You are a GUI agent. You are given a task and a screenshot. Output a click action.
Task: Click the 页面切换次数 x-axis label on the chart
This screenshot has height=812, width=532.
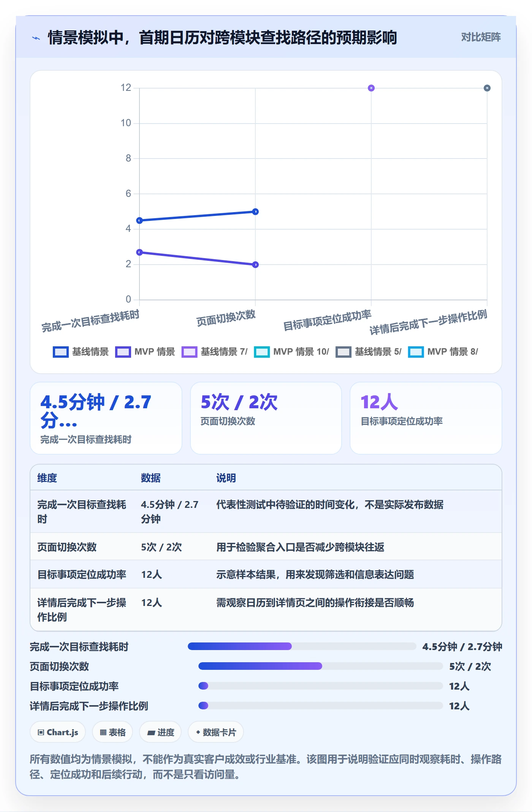click(226, 318)
